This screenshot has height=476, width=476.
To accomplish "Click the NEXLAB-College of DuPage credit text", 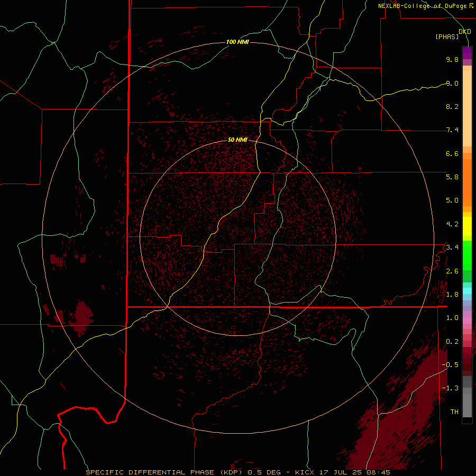I will click(x=423, y=6).
